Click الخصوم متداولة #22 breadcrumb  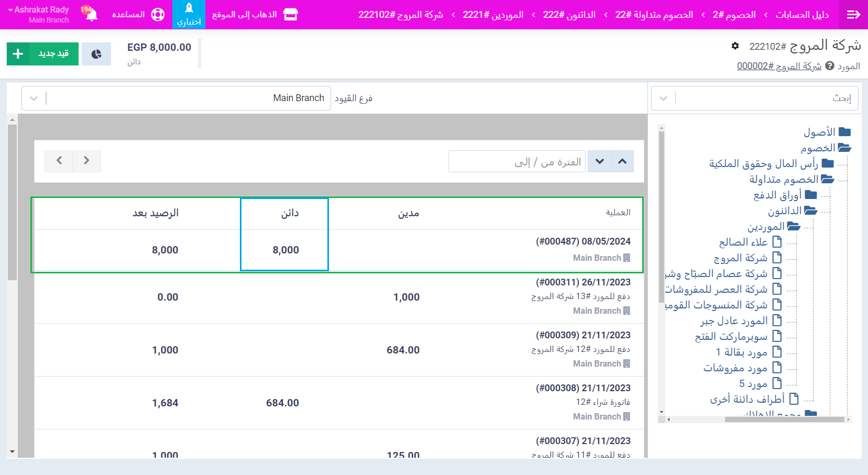pyautogui.click(x=654, y=15)
